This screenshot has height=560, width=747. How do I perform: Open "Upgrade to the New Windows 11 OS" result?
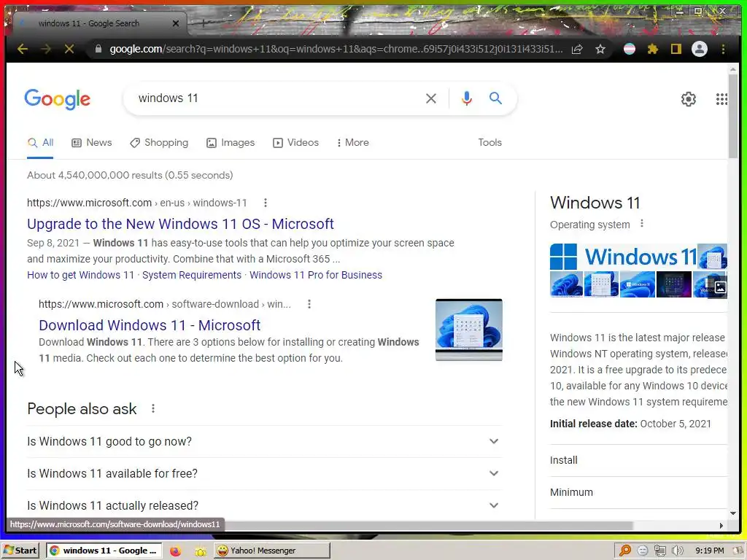(x=181, y=224)
